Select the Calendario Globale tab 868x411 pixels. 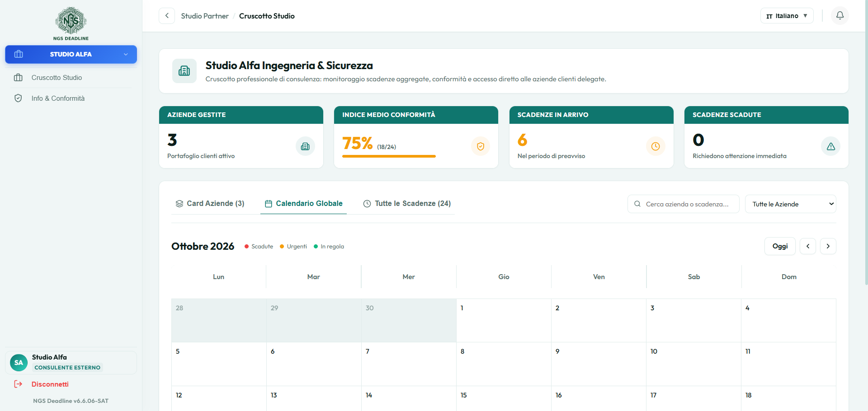[304, 204]
